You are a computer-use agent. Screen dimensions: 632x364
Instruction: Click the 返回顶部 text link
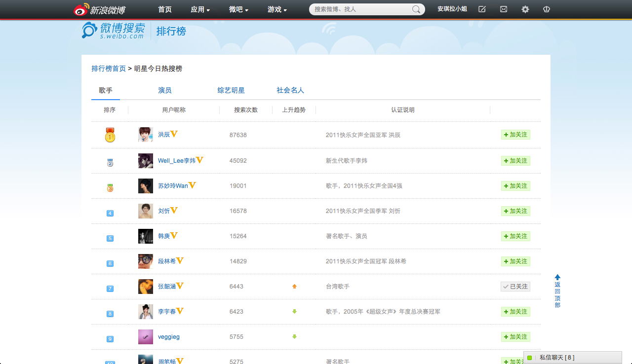coord(557,294)
